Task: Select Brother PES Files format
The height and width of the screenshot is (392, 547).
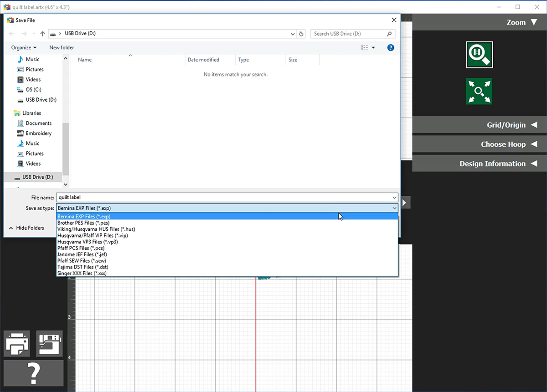Action: tap(83, 223)
